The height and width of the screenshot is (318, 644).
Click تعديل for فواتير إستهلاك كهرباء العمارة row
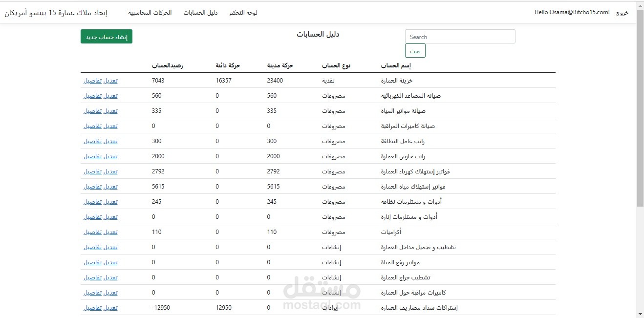pyautogui.click(x=110, y=171)
